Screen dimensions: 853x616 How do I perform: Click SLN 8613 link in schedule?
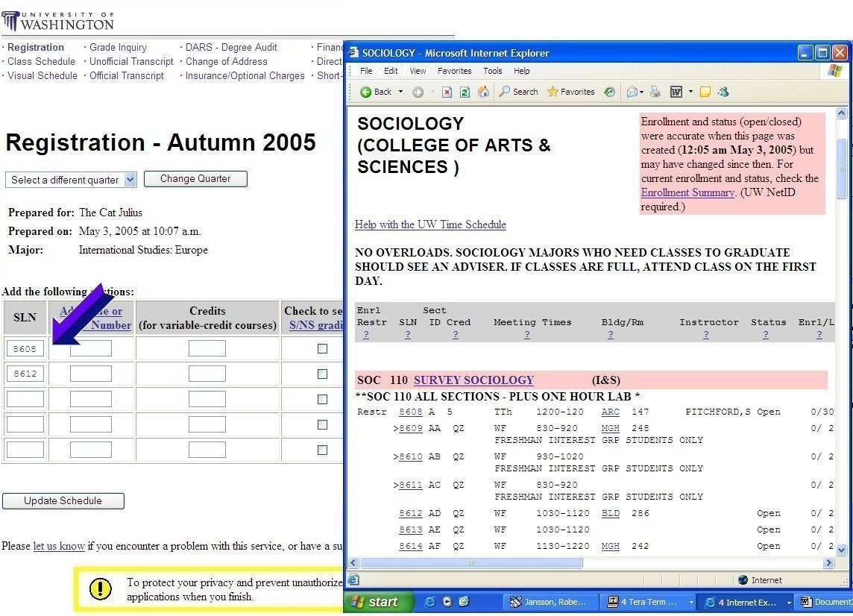[410, 529]
